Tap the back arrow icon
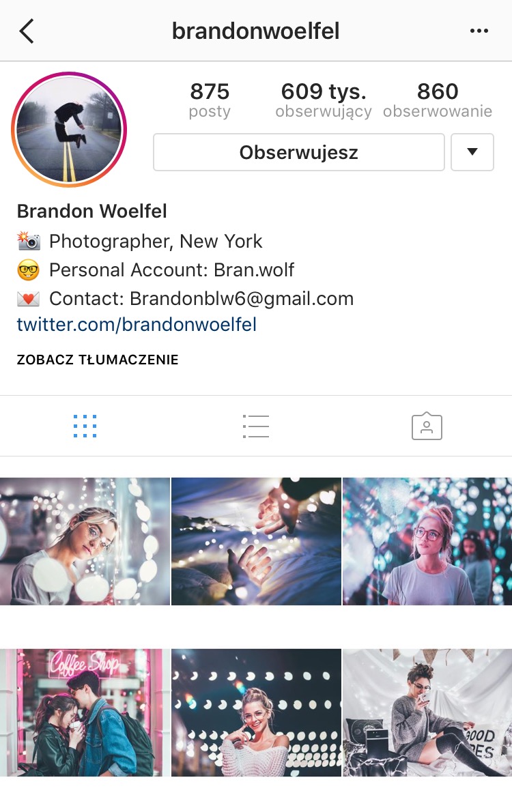512x812 pixels. coord(27,31)
